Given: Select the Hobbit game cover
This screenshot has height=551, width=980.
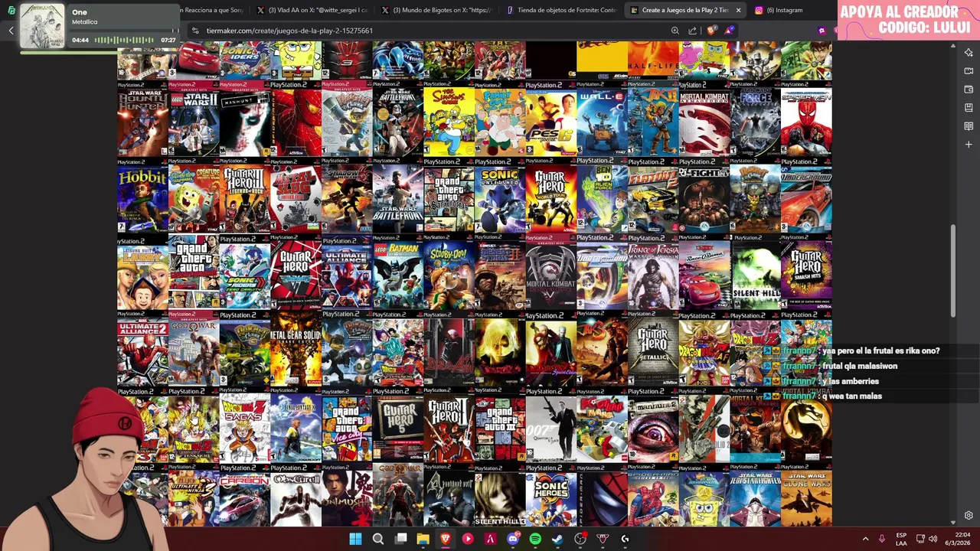Looking at the screenshot, I should [142, 196].
